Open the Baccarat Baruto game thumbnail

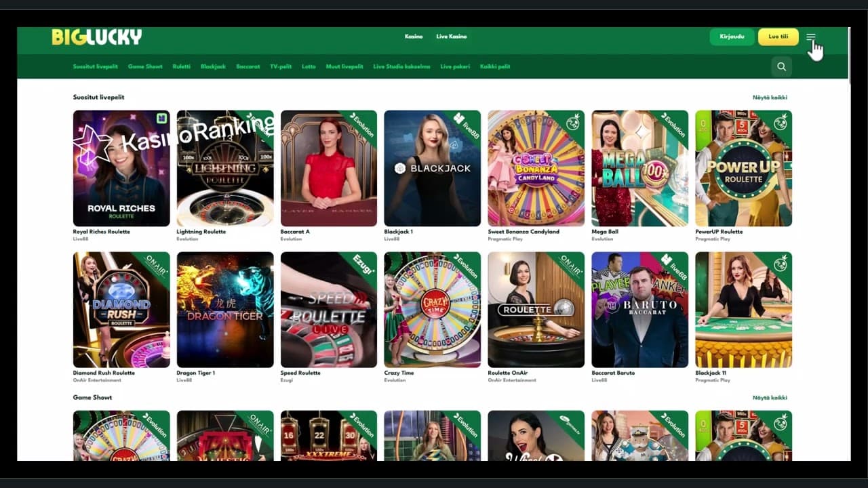pos(640,310)
